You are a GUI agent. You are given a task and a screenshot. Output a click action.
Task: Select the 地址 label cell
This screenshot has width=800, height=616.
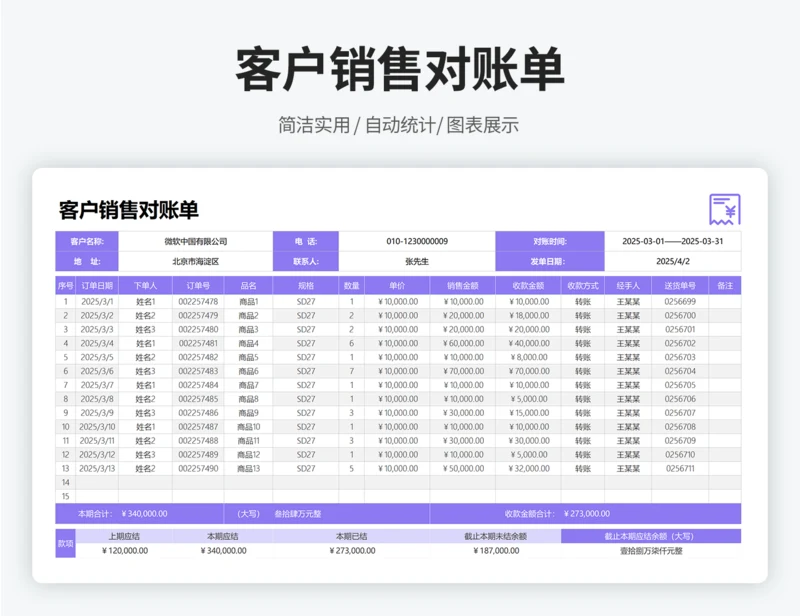point(87,261)
